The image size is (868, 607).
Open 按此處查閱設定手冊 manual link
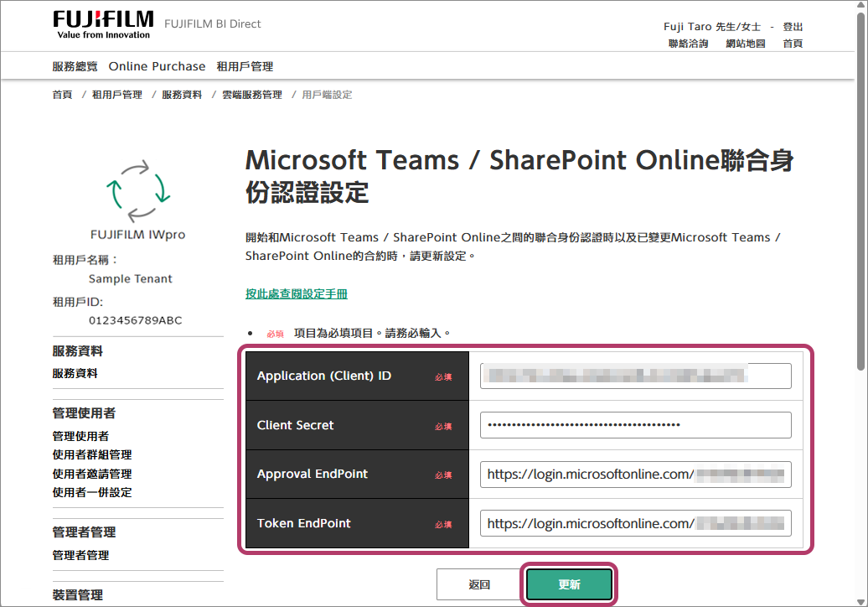pyautogui.click(x=296, y=294)
